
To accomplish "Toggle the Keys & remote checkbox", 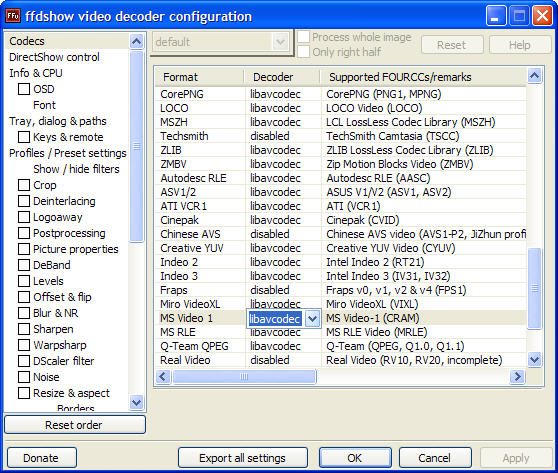I will click(24, 137).
